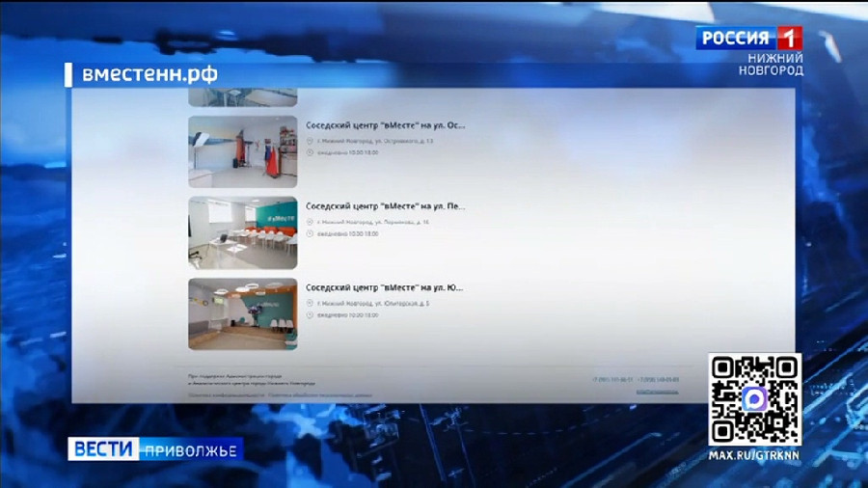This screenshot has height=488, width=868.
Task: Open Соседский центр "вМесте" на ул. Пе... title
Action: tap(385, 206)
